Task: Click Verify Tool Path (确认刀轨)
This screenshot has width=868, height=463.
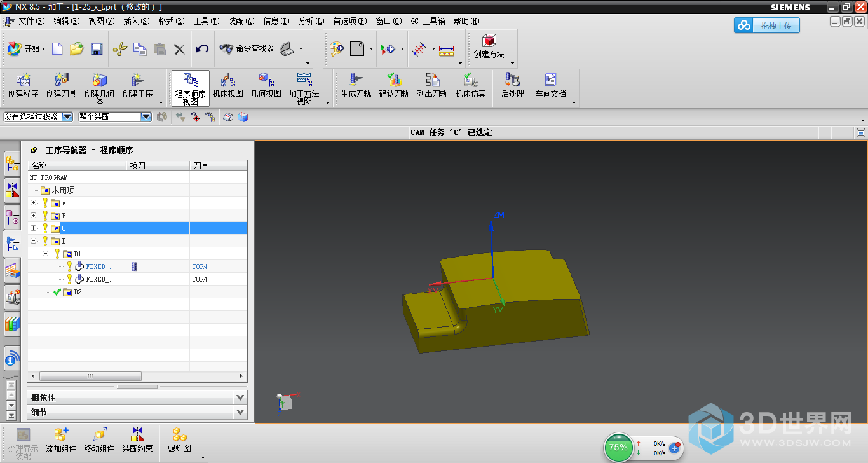Action: (394, 86)
